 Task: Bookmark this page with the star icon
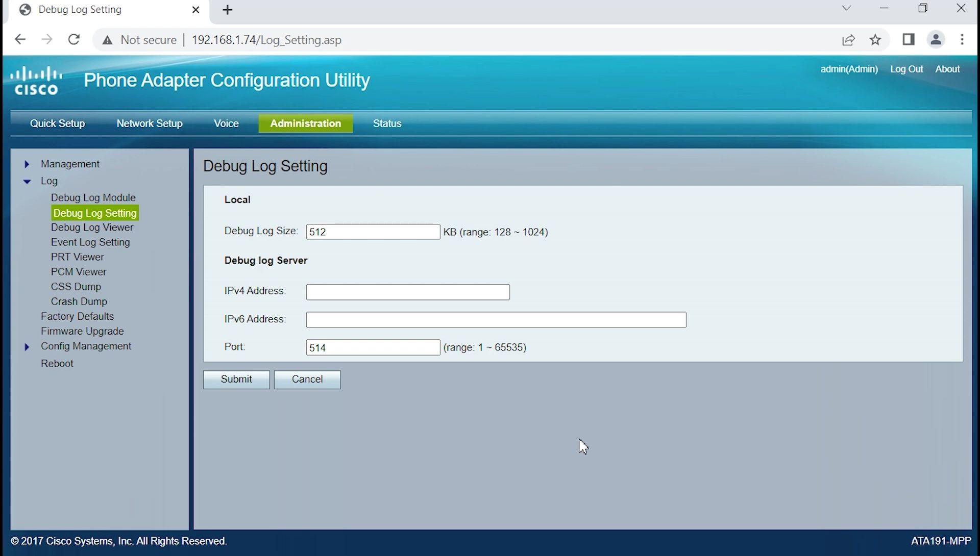pos(875,40)
